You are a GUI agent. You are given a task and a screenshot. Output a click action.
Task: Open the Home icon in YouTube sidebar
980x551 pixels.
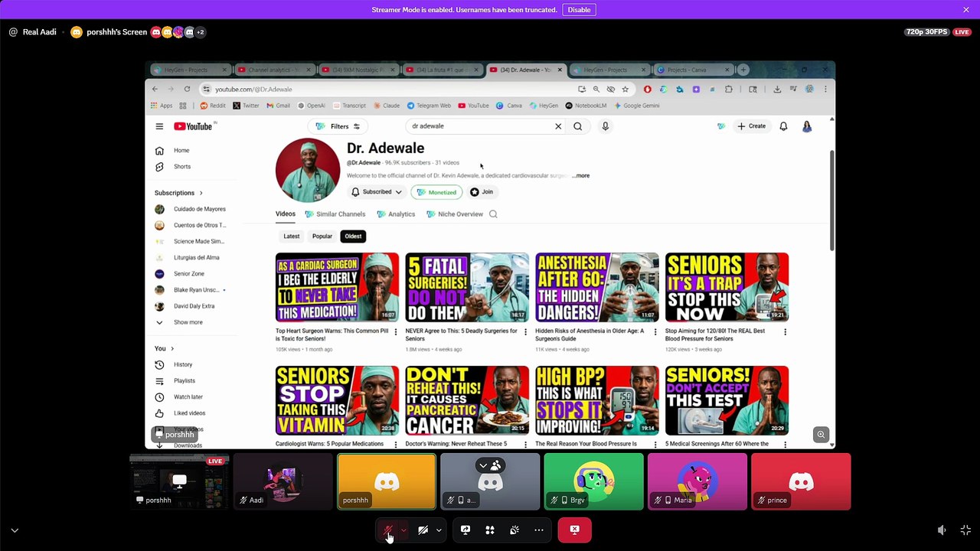pyautogui.click(x=159, y=151)
